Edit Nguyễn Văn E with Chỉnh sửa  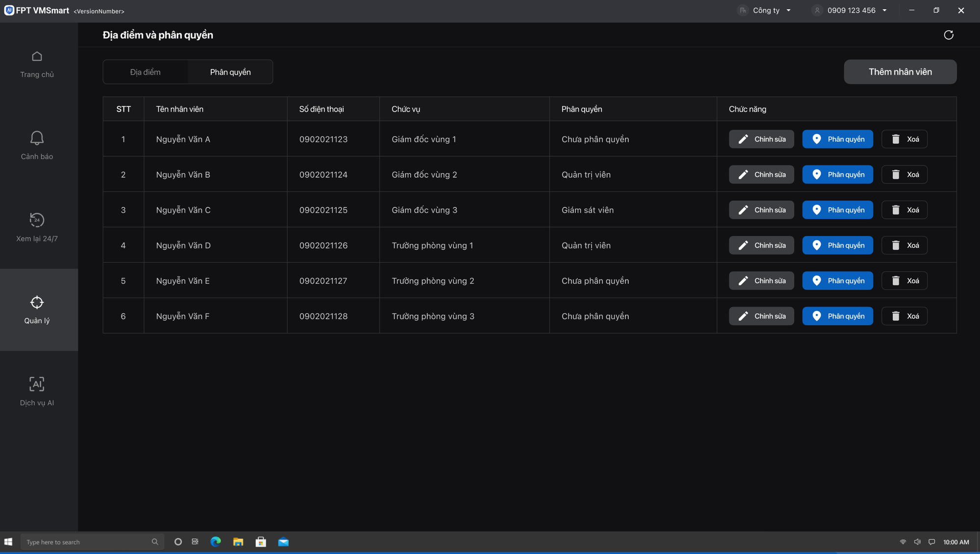[x=761, y=281]
